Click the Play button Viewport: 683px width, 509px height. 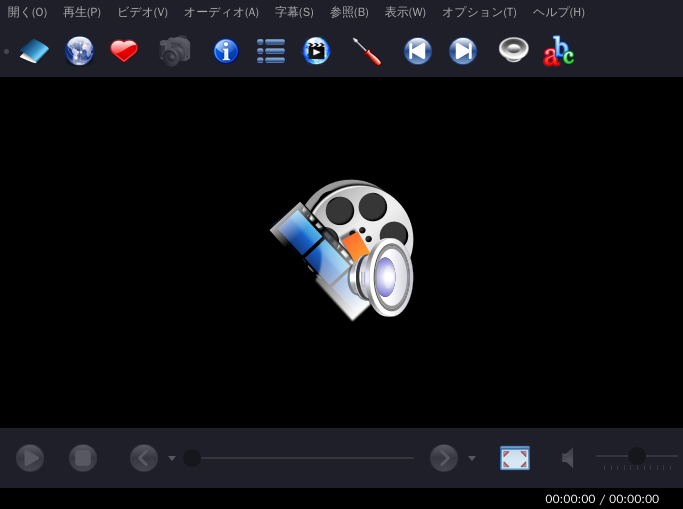pos(30,458)
